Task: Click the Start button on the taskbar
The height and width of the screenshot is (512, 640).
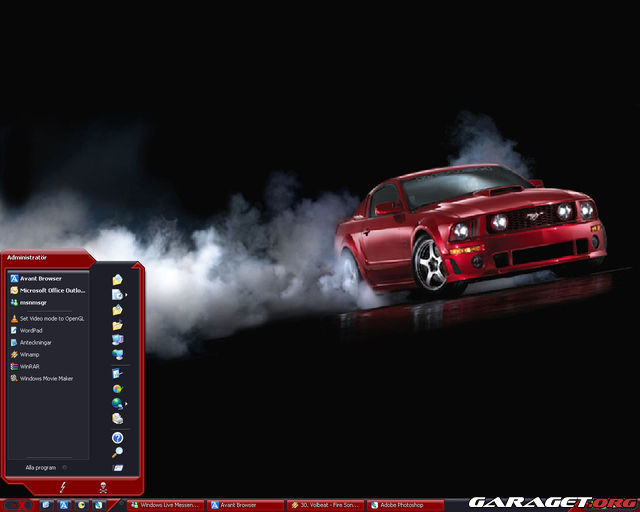Action: tap(18, 505)
